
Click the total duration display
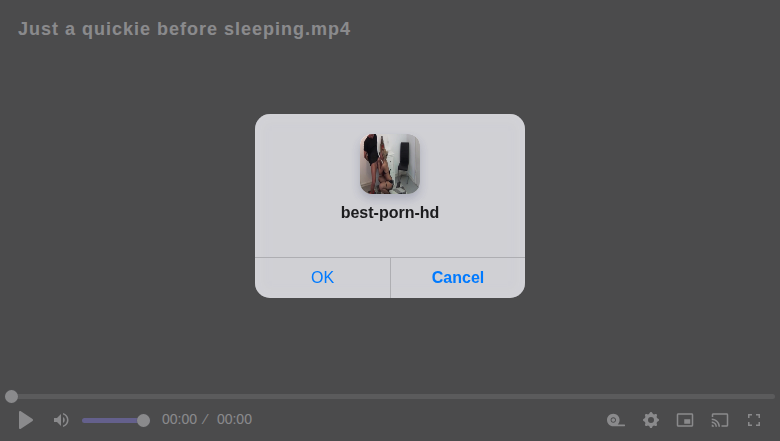[234, 419]
